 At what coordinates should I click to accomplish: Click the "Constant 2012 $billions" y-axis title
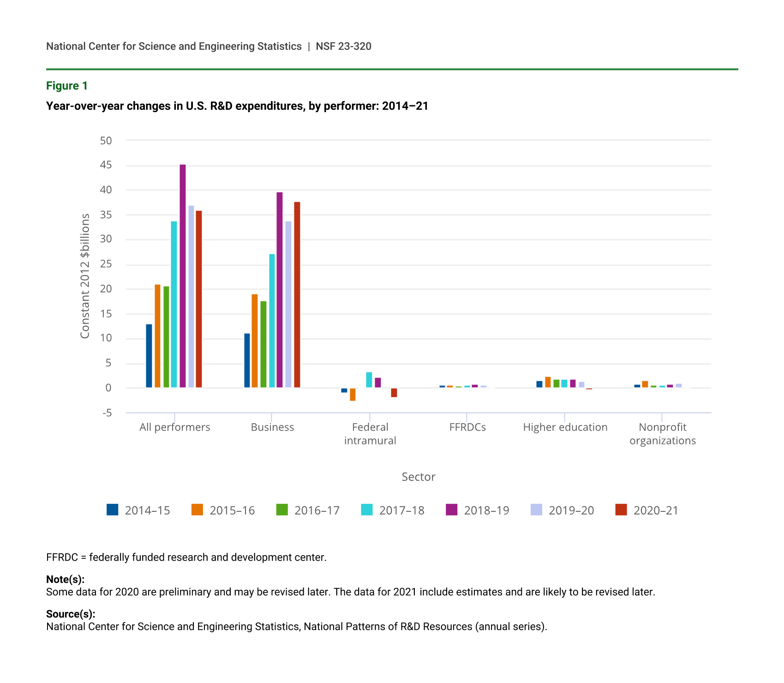click(x=85, y=276)
